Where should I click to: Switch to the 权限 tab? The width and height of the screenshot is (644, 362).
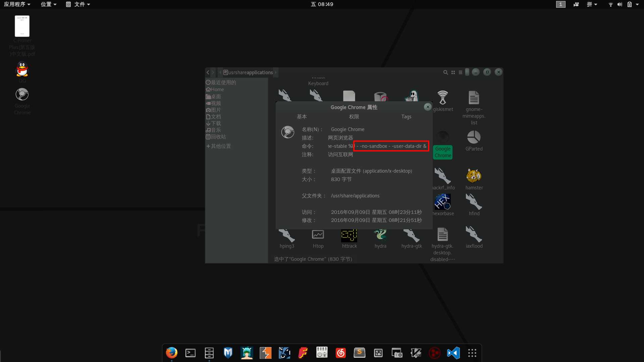[x=354, y=117]
